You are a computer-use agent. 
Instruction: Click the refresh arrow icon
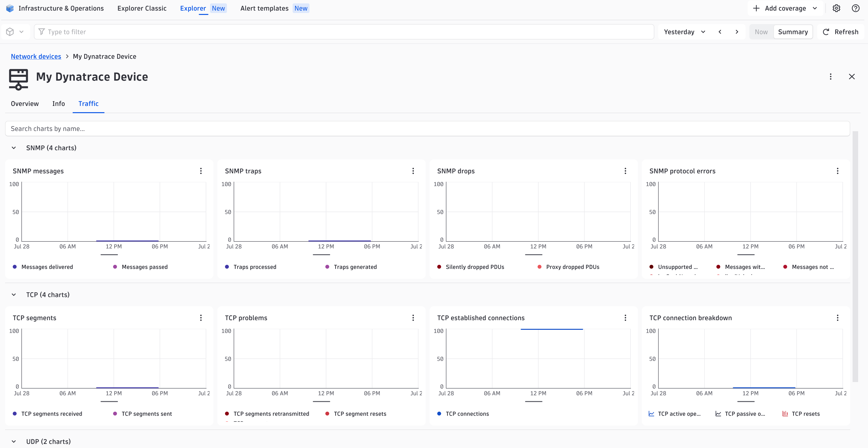(x=826, y=32)
